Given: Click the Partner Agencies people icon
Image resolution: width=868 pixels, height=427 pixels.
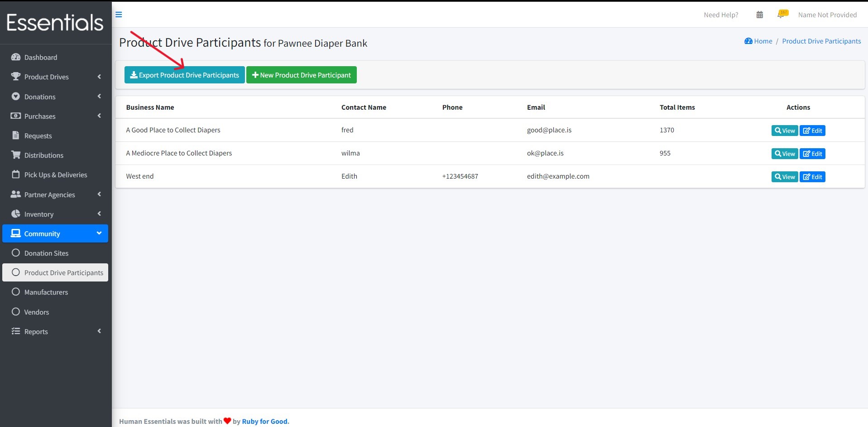Looking at the screenshot, I should click(x=16, y=194).
